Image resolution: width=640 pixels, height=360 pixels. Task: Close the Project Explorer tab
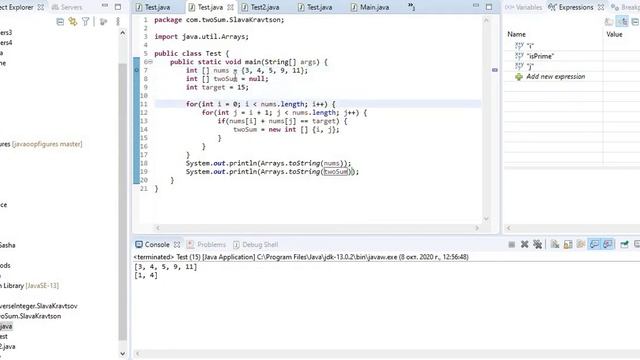pos(40,7)
